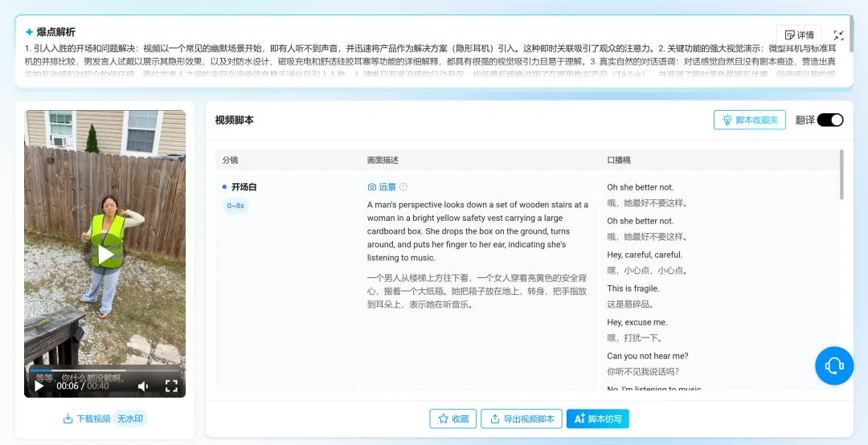Click the camera icon next to 远景
The height and width of the screenshot is (445, 868).
(x=372, y=187)
